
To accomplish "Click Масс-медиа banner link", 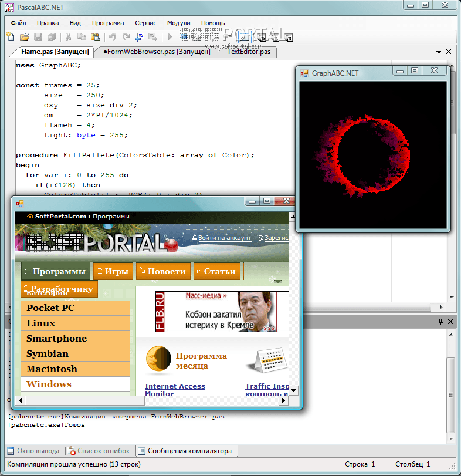I will pyautogui.click(x=203, y=295).
